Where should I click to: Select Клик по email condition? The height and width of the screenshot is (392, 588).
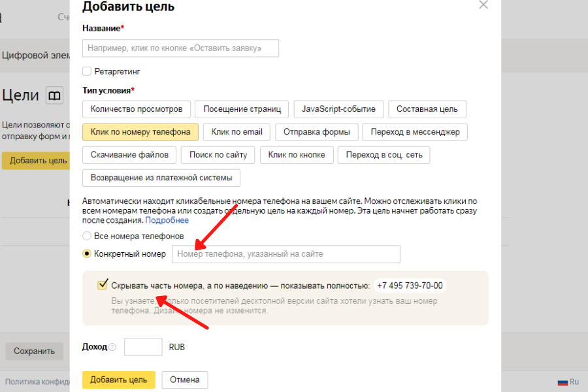click(237, 132)
